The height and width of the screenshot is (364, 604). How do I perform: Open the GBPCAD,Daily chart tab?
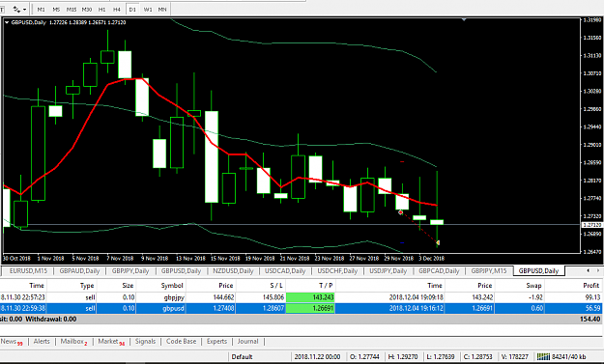point(439,271)
